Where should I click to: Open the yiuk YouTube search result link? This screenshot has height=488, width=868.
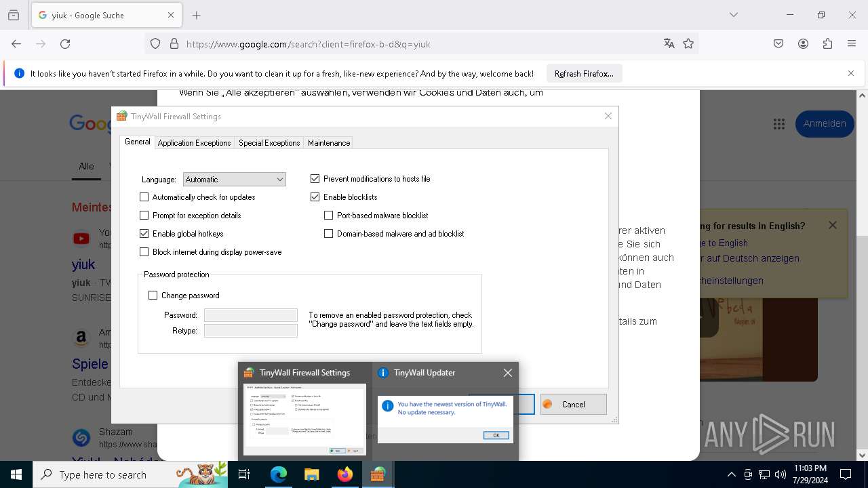pos(83,264)
